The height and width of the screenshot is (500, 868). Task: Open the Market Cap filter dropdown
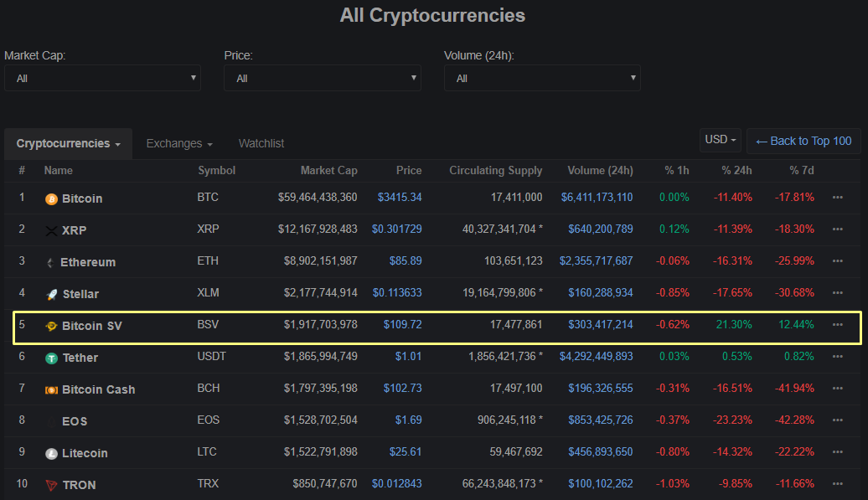click(x=102, y=78)
